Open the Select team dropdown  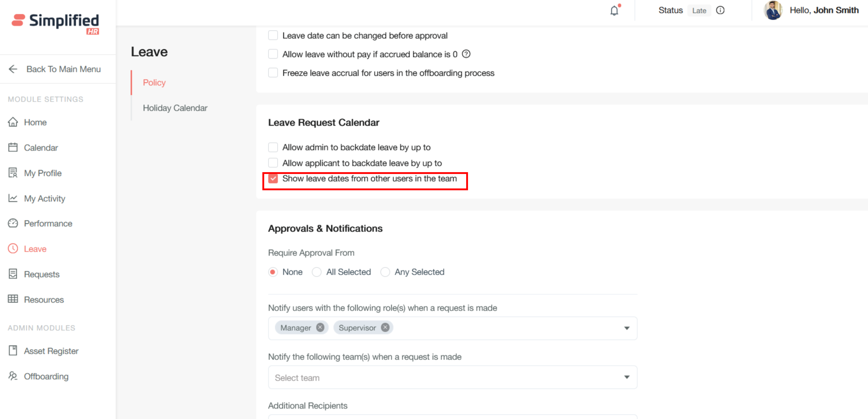(x=452, y=378)
